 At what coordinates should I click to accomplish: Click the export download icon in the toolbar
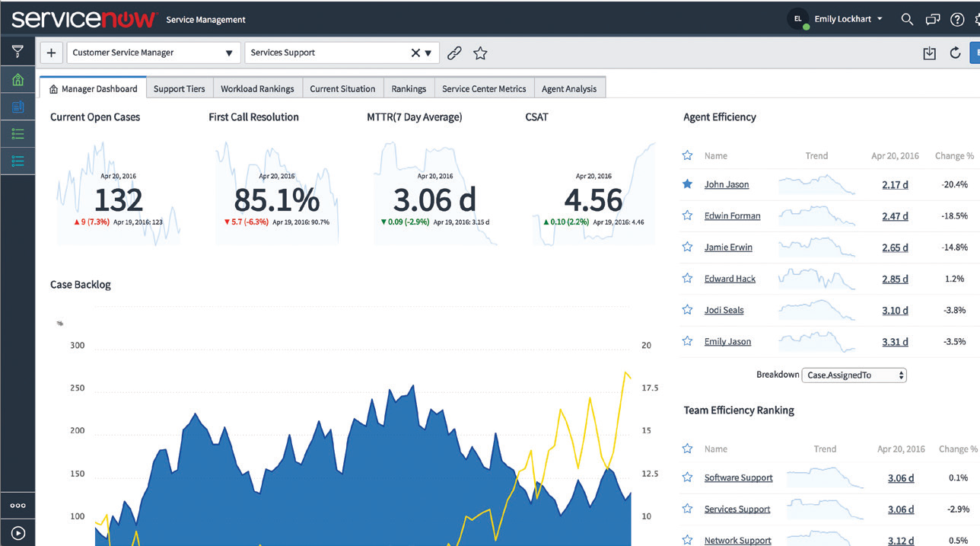(x=929, y=53)
